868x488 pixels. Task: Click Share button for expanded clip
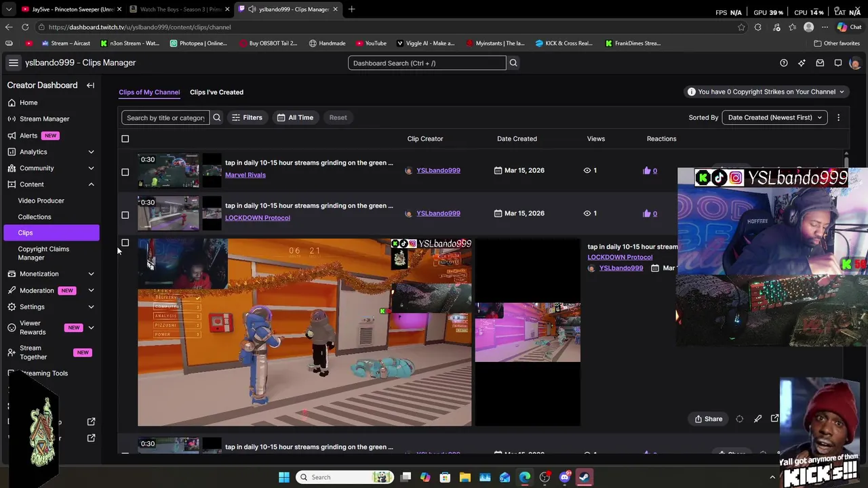(709, 419)
